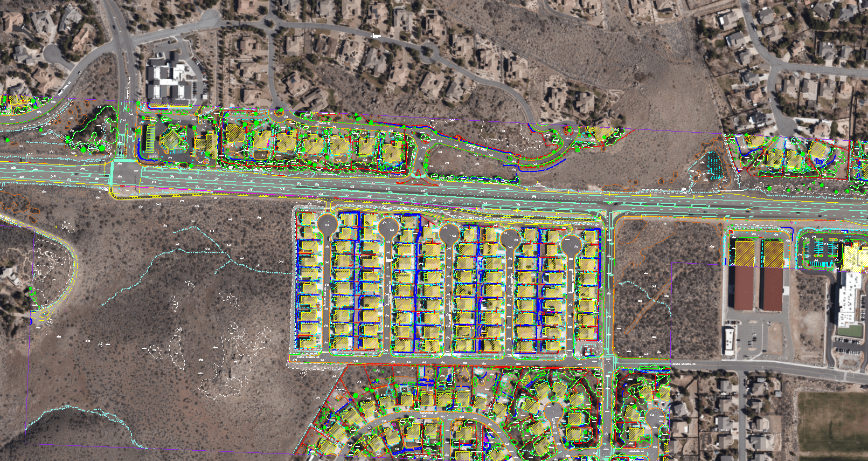Click the yellow-hatched roof above the right red building
This screenshot has height=461, width=868.
(773, 254)
